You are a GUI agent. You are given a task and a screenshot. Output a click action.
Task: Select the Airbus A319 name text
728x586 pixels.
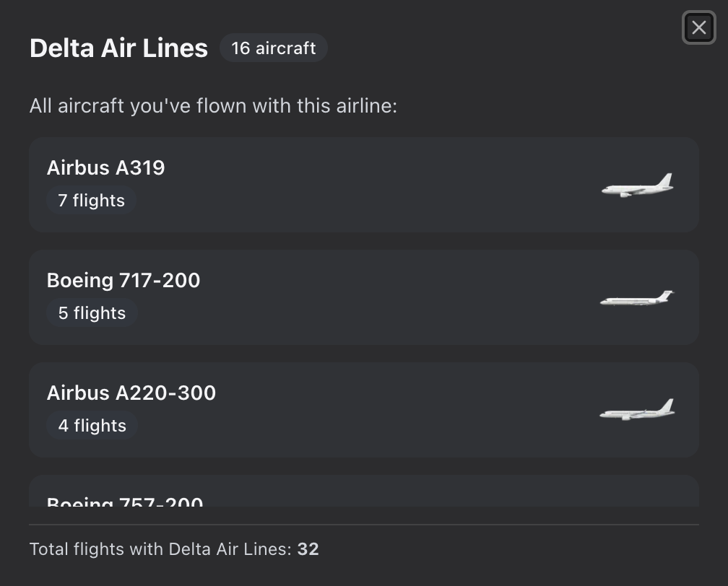coord(106,168)
